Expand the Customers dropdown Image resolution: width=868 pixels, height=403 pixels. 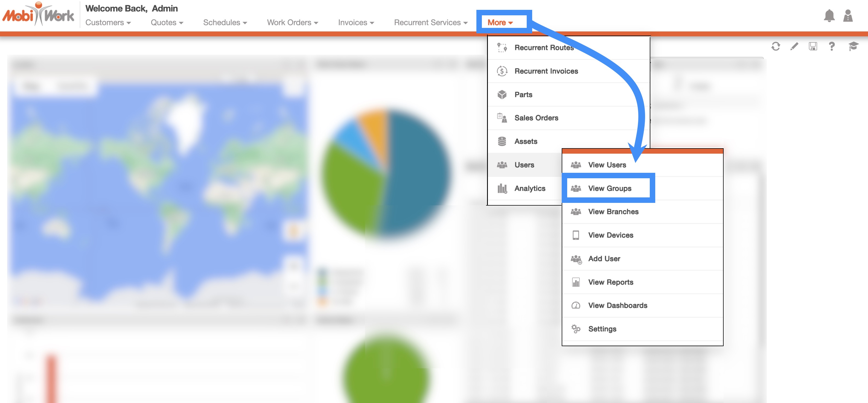click(x=108, y=23)
